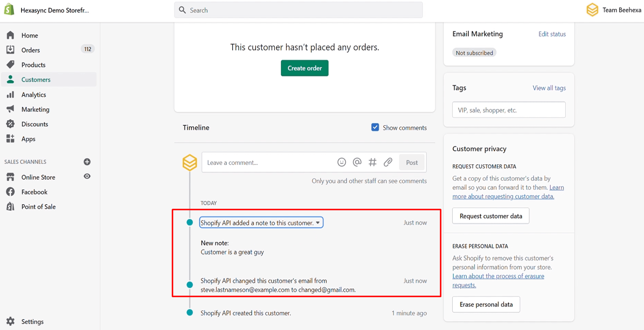This screenshot has height=330, width=644.
Task: Click the Post comment button
Action: (x=412, y=162)
